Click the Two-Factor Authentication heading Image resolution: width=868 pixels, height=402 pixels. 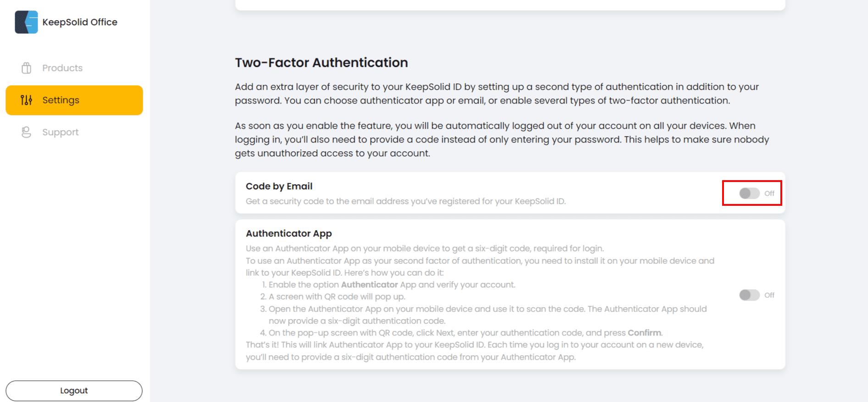click(321, 62)
